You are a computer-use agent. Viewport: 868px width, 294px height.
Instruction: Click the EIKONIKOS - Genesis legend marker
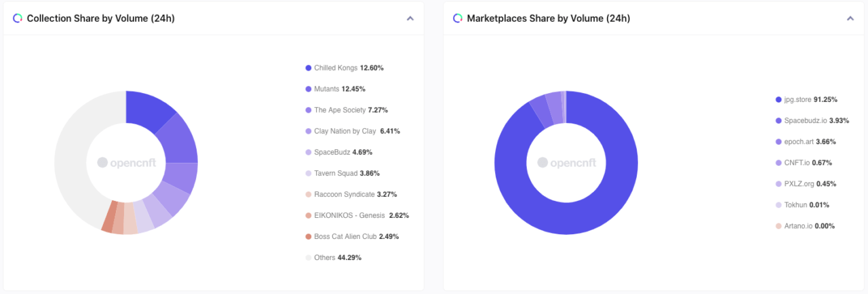(309, 215)
